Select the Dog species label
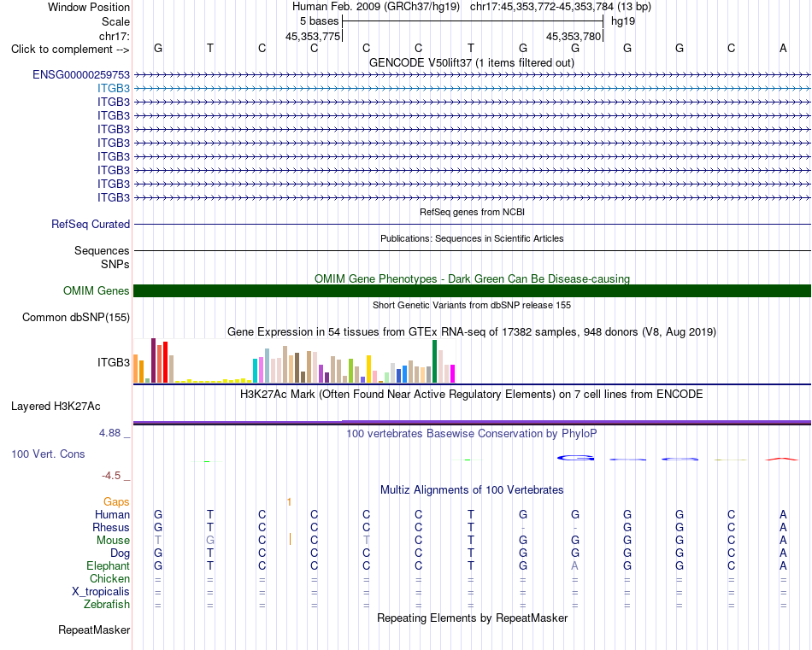 [x=120, y=553]
